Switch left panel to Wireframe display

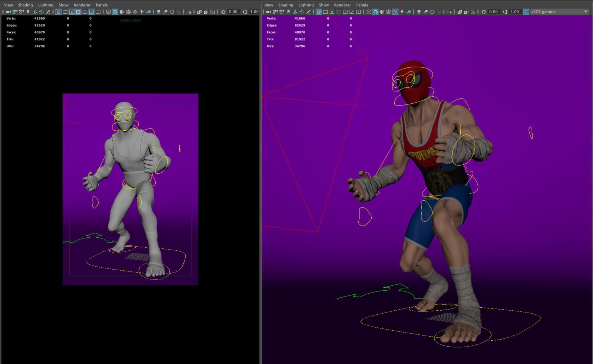click(x=108, y=12)
